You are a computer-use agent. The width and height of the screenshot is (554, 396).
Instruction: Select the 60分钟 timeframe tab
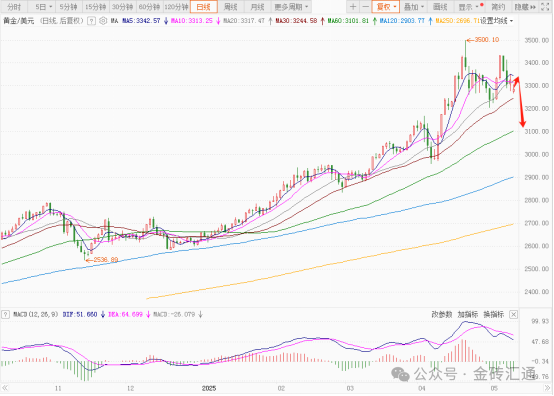[149, 7]
